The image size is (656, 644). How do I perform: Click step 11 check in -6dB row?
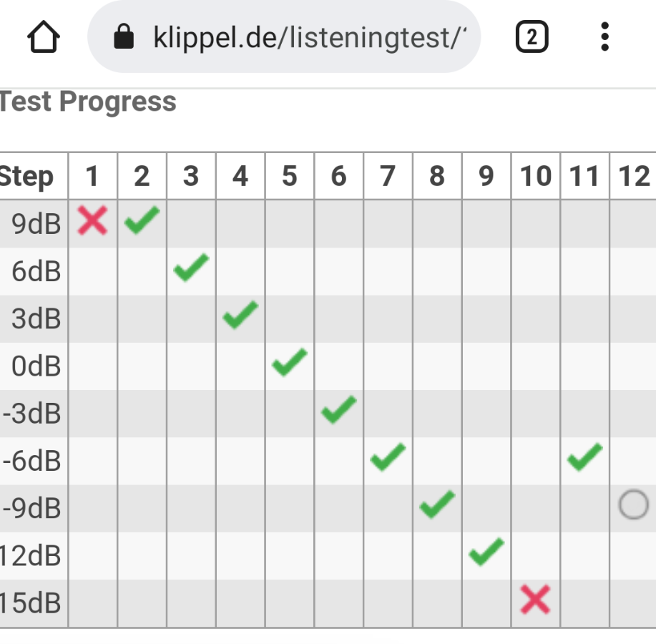coord(585,457)
